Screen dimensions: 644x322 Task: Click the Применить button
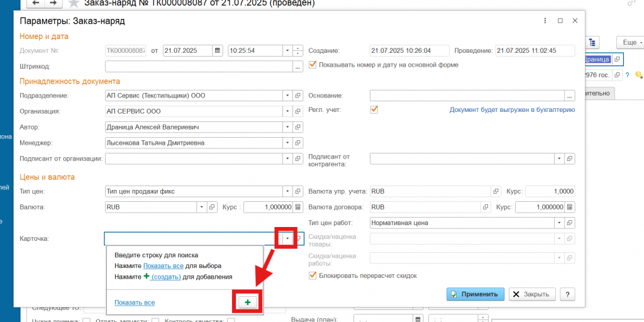(475, 294)
